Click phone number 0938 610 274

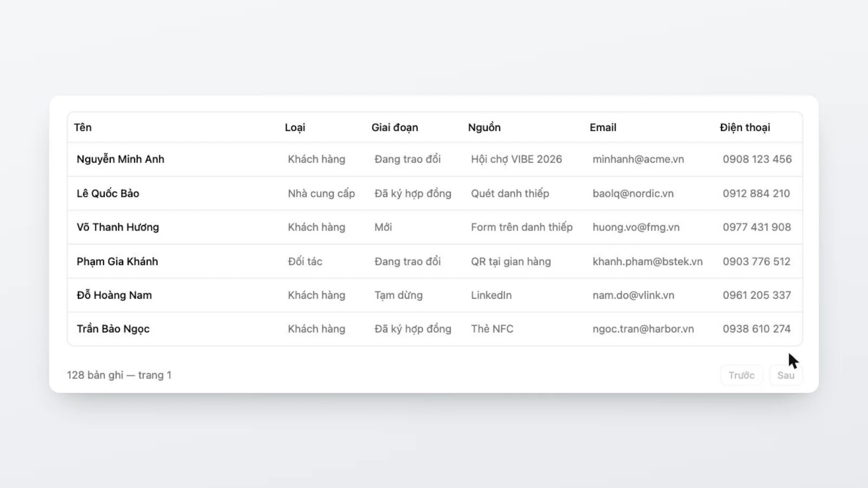coord(756,329)
